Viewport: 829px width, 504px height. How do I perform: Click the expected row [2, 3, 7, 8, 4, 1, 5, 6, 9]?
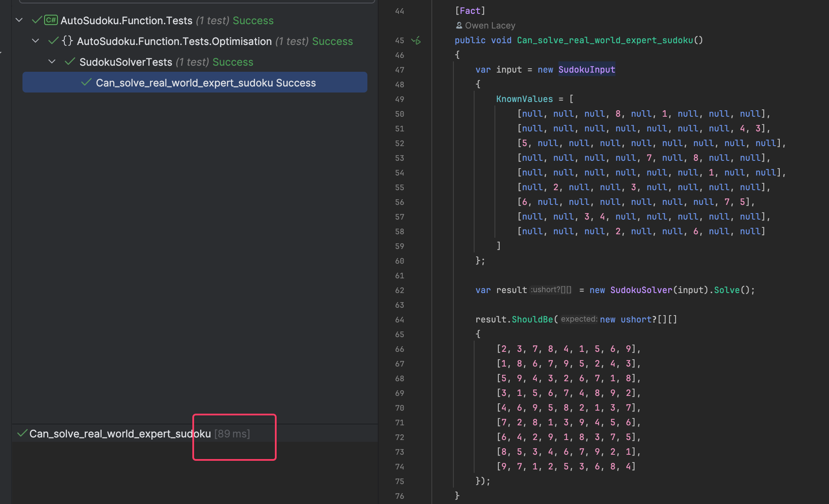pyautogui.click(x=568, y=349)
